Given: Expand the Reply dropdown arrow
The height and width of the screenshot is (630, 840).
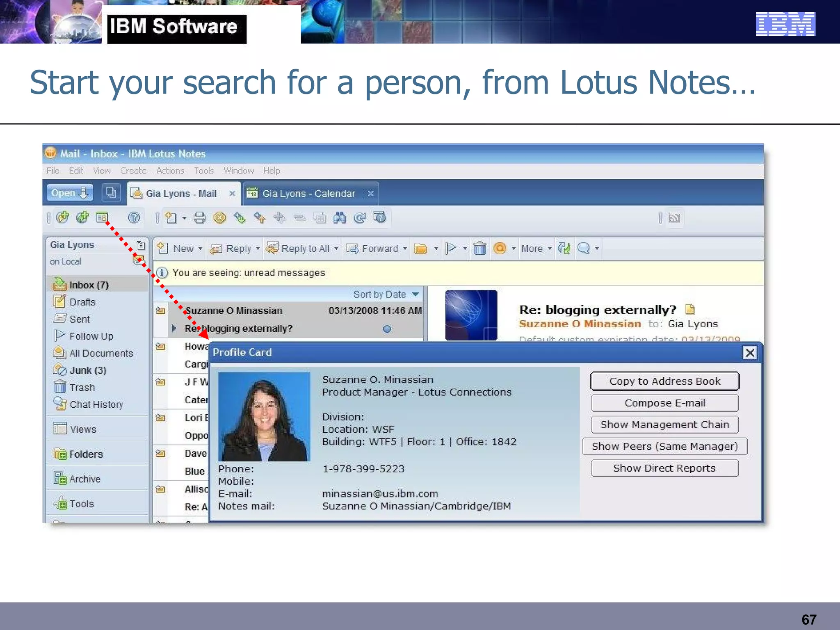Looking at the screenshot, I should click(x=258, y=249).
